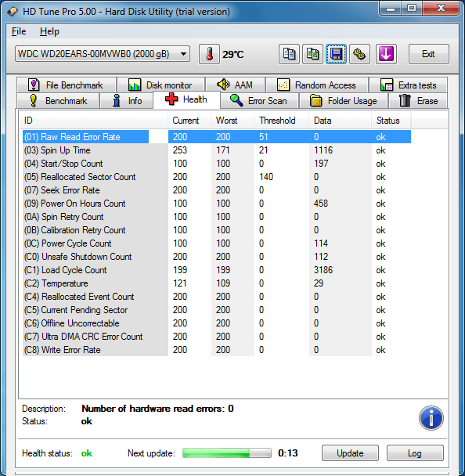Viewport: 465px width, 476px height.
Task: Select the Start/Stop Count row
Action: point(217,164)
